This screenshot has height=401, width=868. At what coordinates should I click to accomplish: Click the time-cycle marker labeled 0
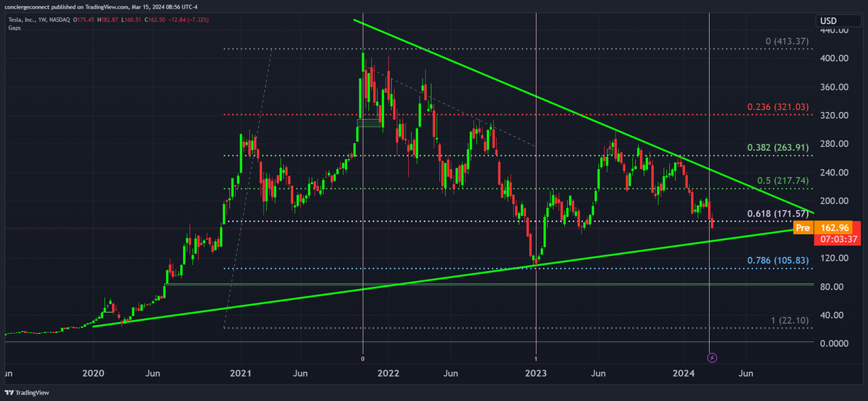pyautogui.click(x=362, y=358)
